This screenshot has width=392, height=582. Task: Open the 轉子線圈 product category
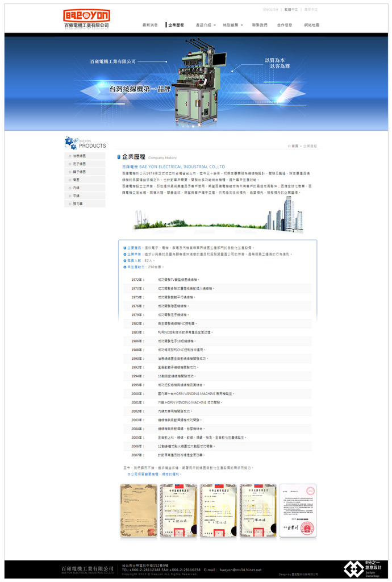click(85, 172)
